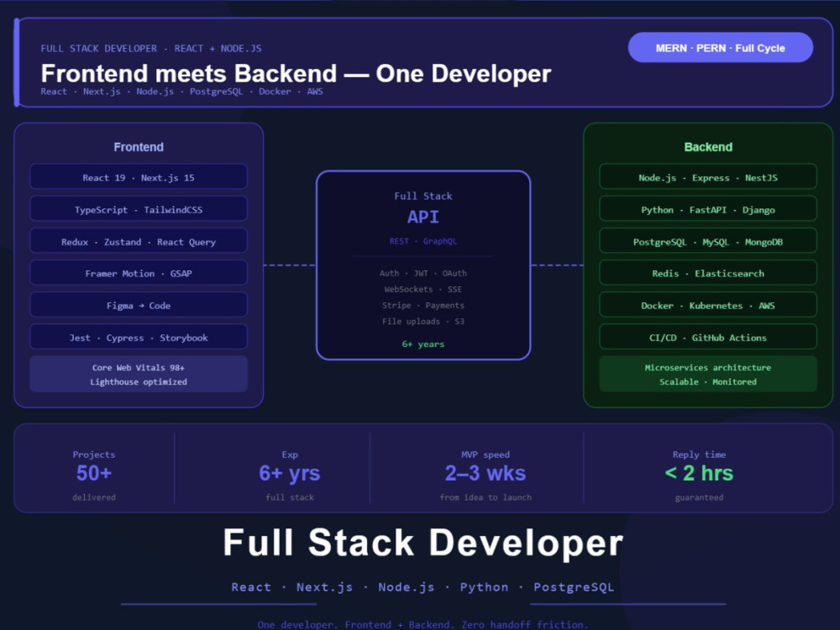
Task: Click the Node.js · Express · NestJS chip
Action: point(707,177)
